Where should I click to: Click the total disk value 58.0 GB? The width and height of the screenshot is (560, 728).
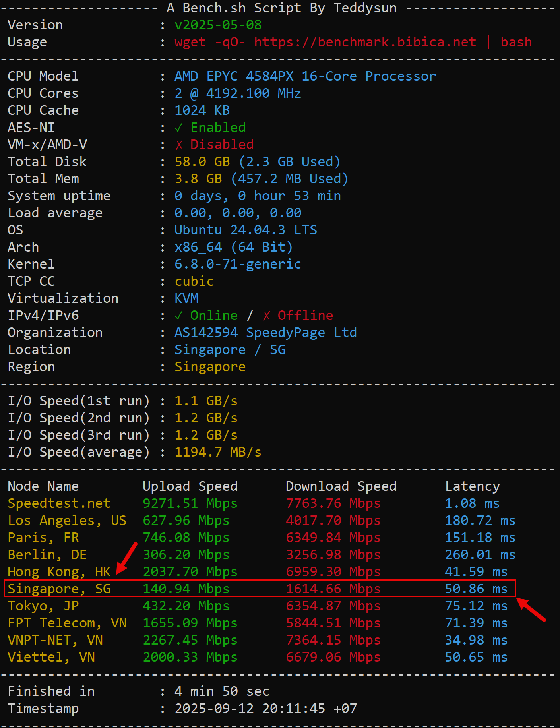(202, 162)
